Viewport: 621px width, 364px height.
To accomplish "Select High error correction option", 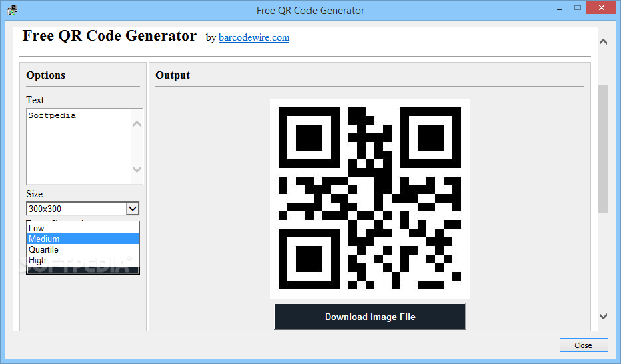I will 83,261.
